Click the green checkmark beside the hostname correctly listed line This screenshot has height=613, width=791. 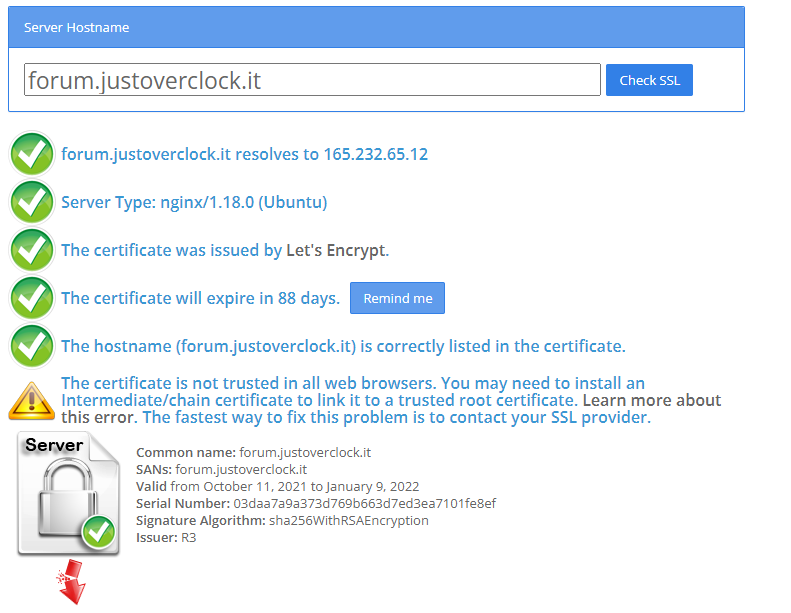tap(31, 346)
